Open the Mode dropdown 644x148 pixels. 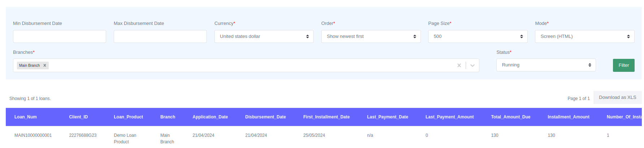point(584,36)
